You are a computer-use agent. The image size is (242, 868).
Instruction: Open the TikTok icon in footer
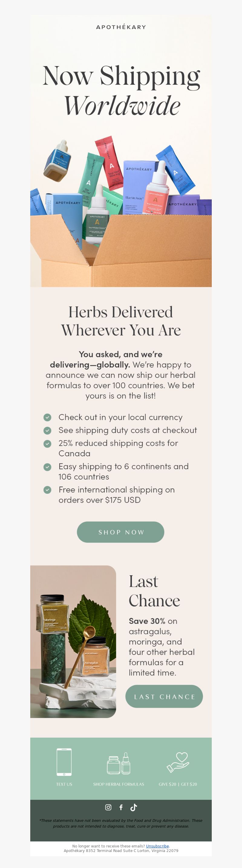coord(134,807)
